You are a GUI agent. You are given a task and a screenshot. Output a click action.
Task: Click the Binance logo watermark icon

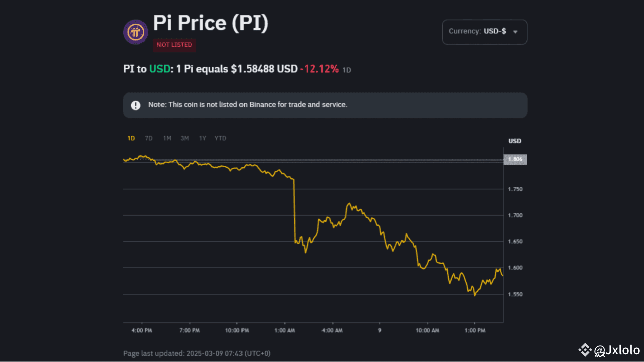click(585, 350)
